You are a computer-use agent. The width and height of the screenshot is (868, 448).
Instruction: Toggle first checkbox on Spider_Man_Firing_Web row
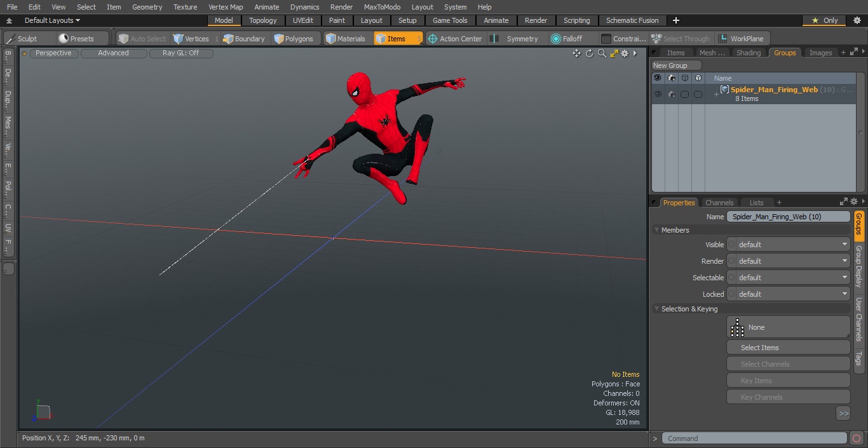684,94
